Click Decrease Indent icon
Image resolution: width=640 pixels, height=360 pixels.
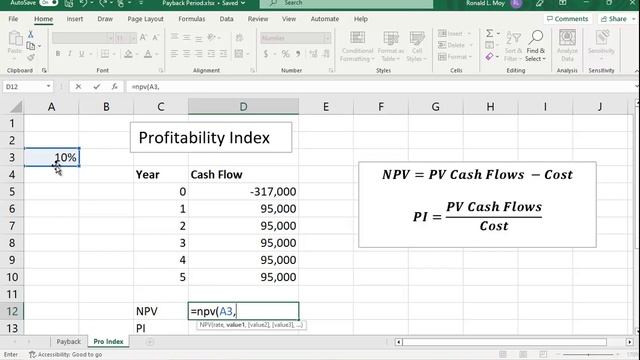(211, 53)
